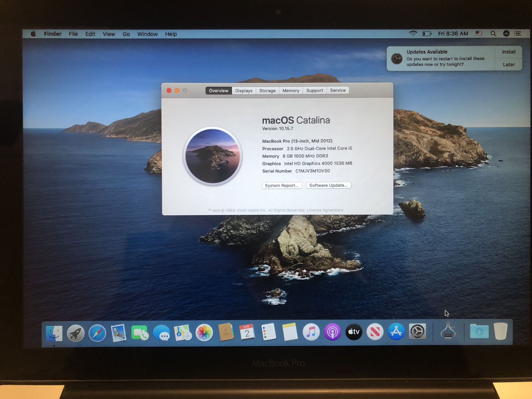
Task: Click Install on the Updates Available notification
Action: tap(509, 52)
